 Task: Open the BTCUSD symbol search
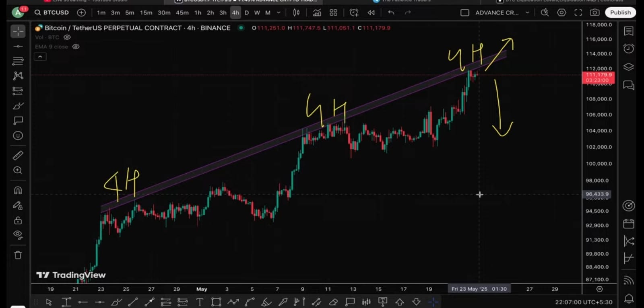(52, 12)
